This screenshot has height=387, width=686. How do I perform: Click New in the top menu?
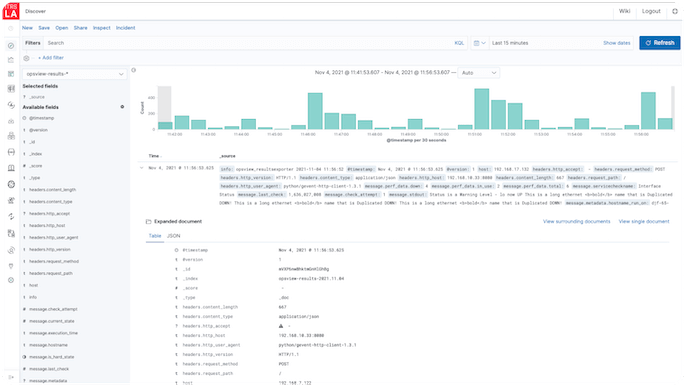pyautogui.click(x=27, y=28)
